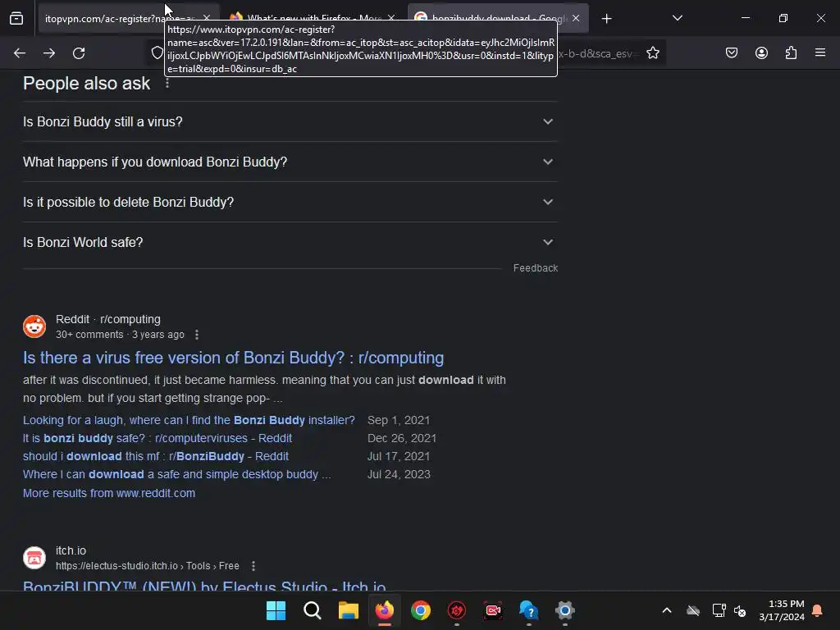Open 'should i download this mf' link
The image size is (840, 630).
[156, 456]
